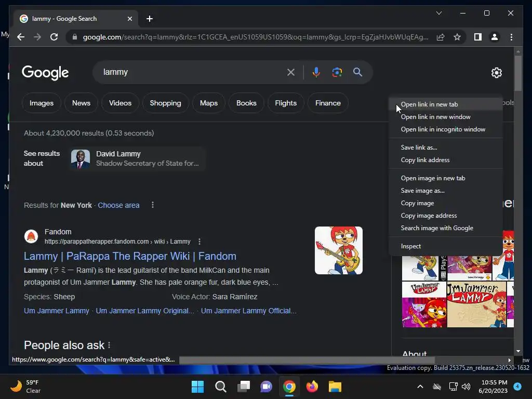This screenshot has height=399, width=532.
Task: Filter results by News
Action: (81, 103)
